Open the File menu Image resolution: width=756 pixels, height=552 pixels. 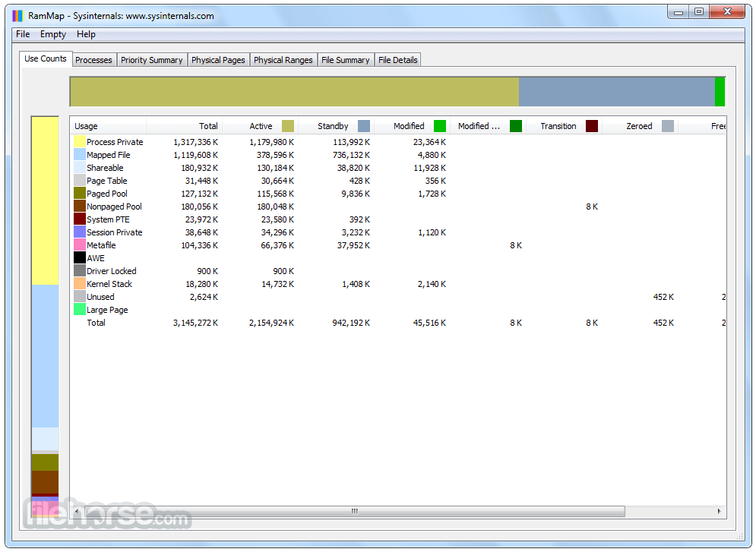coord(23,34)
